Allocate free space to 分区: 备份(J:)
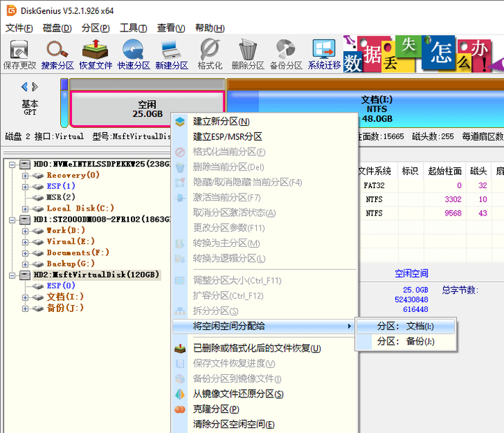The image size is (504, 433). 405,341
